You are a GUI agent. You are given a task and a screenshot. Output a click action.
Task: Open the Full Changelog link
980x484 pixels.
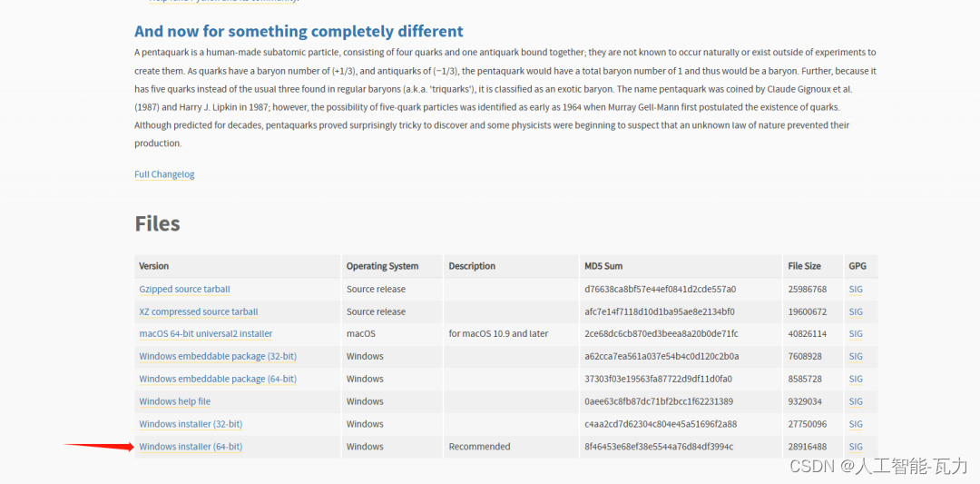pos(164,174)
